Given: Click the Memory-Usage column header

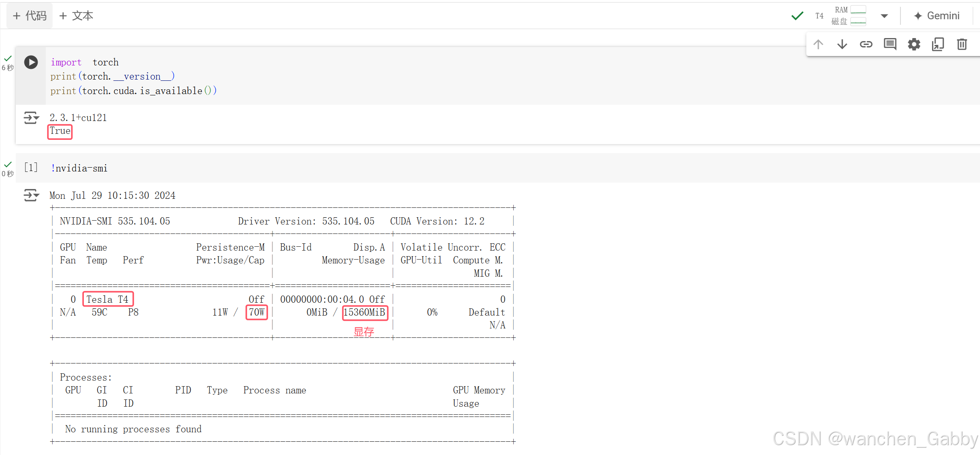Looking at the screenshot, I should pos(353,260).
